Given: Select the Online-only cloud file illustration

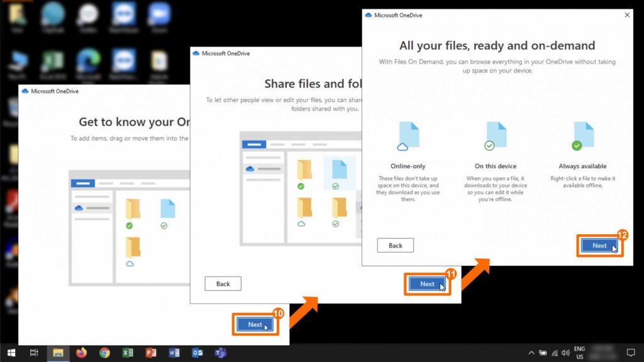Looking at the screenshot, I should tap(408, 137).
